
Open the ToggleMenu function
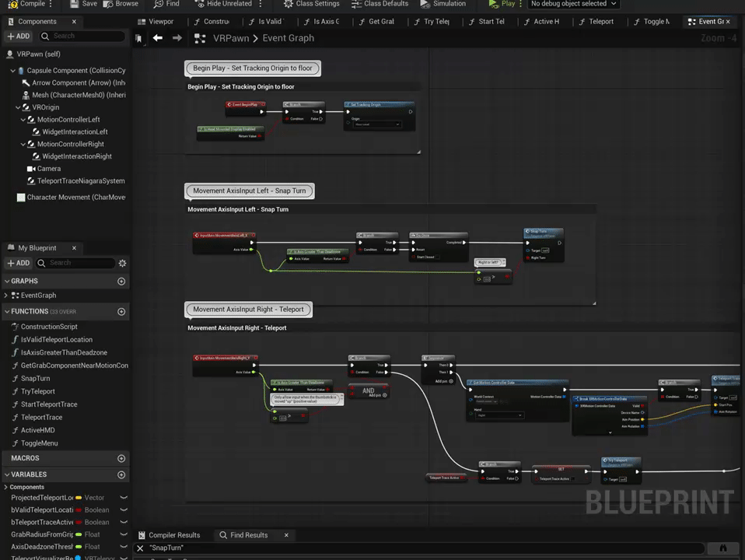coord(39,443)
